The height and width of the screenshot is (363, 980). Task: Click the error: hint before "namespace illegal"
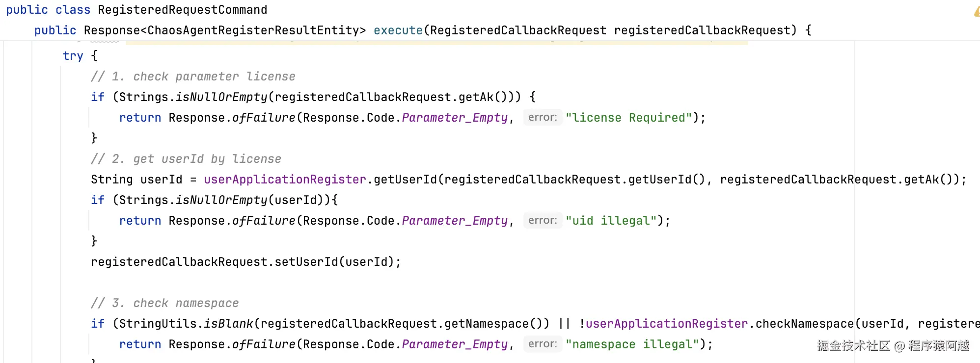click(543, 344)
